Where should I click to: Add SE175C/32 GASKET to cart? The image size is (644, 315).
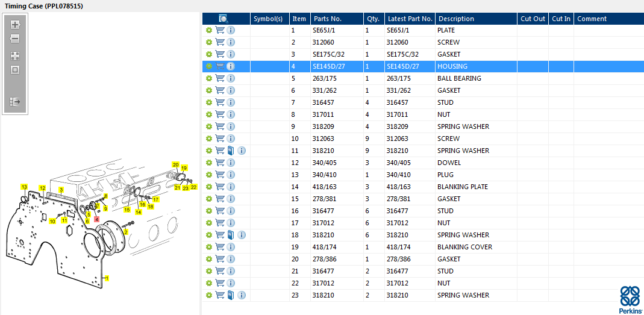pos(220,54)
